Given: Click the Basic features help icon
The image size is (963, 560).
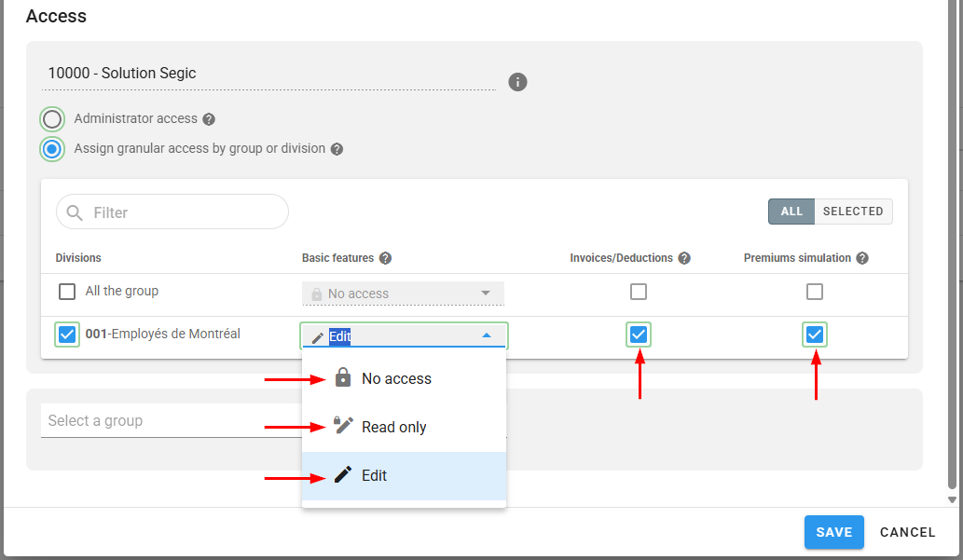Looking at the screenshot, I should 385,258.
